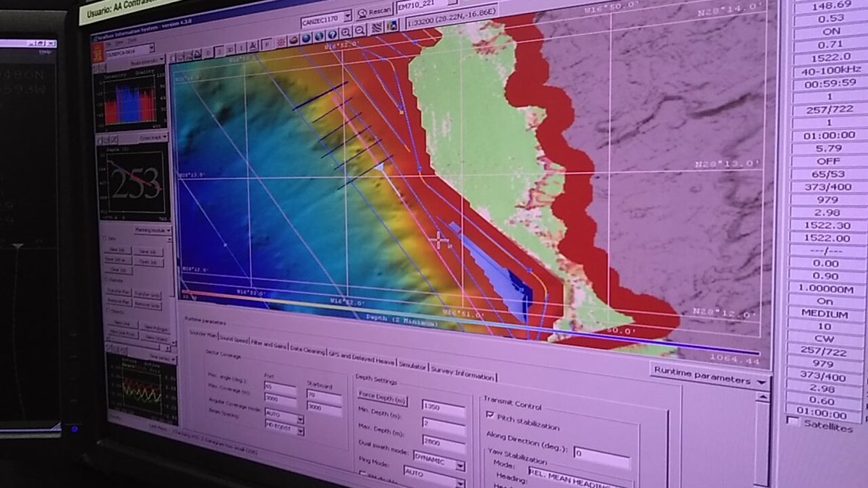The image size is (868, 488).
Task: Switch map to 3D view button
Action: [x=231, y=50]
